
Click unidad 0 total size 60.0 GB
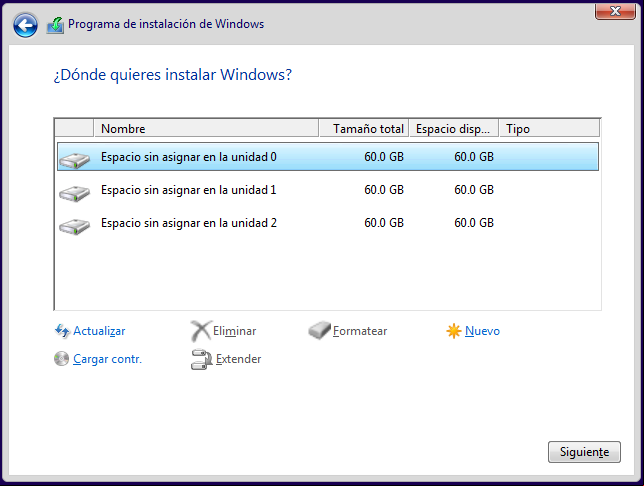[x=384, y=157]
